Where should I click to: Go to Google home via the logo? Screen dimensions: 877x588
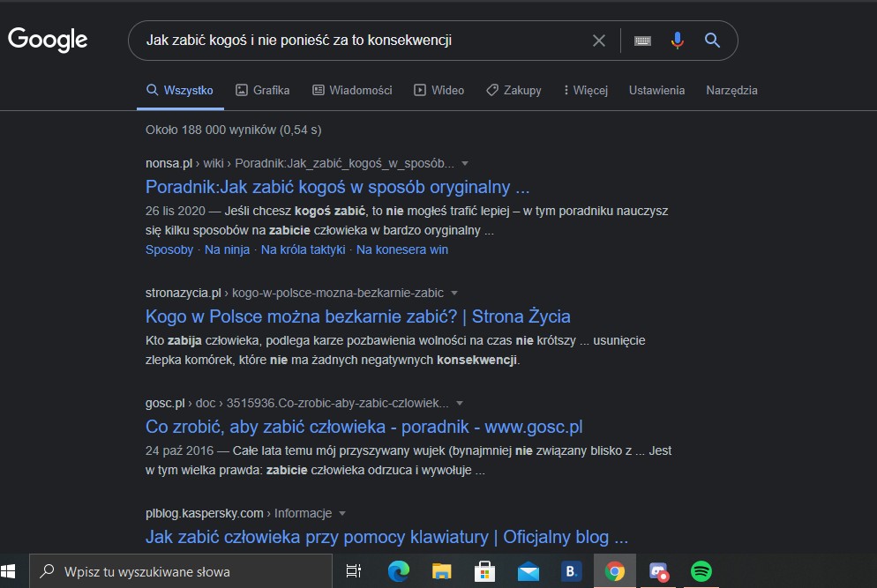click(x=48, y=40)
